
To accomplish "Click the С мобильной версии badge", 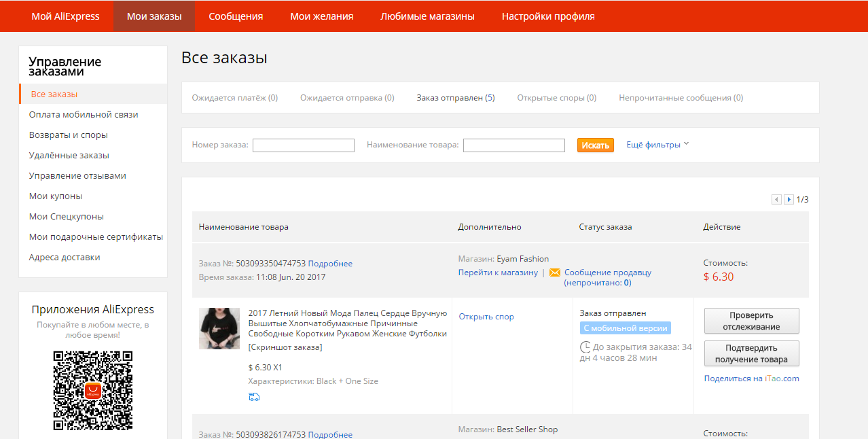I will tap(626, 328).
